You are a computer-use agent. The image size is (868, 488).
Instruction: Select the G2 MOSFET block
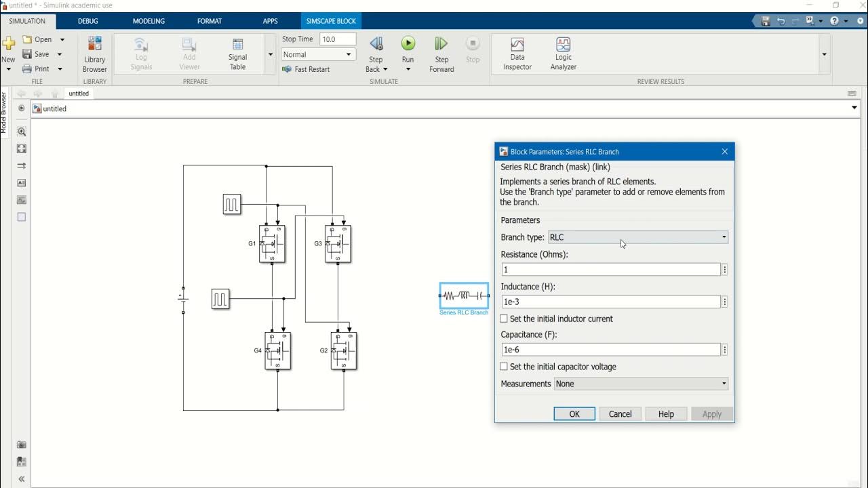click(x=344, y=350)
